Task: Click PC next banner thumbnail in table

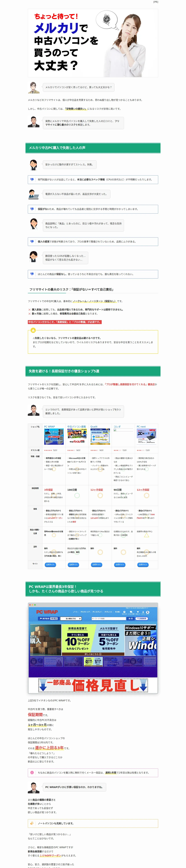Action: [146, 437]
